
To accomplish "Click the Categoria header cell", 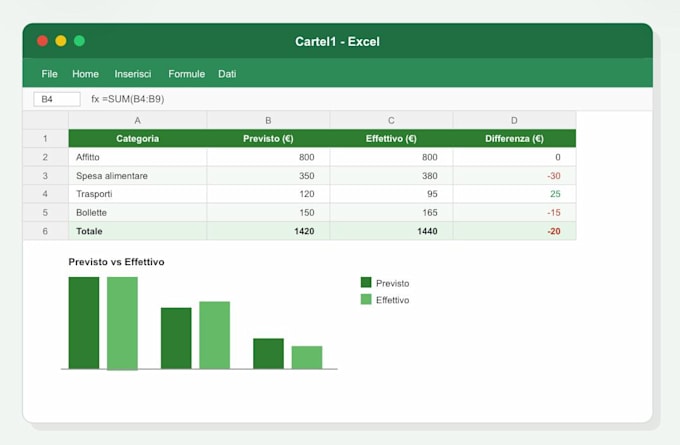I will [x=137, y=138].
